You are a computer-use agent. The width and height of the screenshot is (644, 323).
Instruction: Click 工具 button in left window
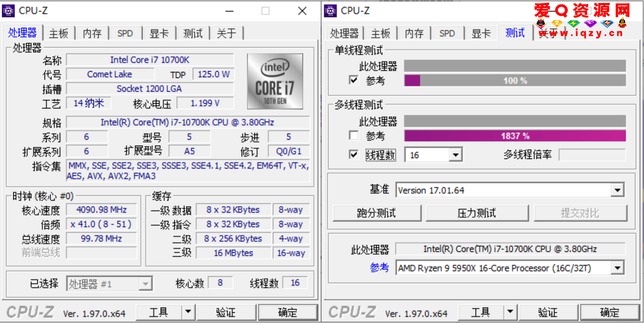click(x=159, y=312)
